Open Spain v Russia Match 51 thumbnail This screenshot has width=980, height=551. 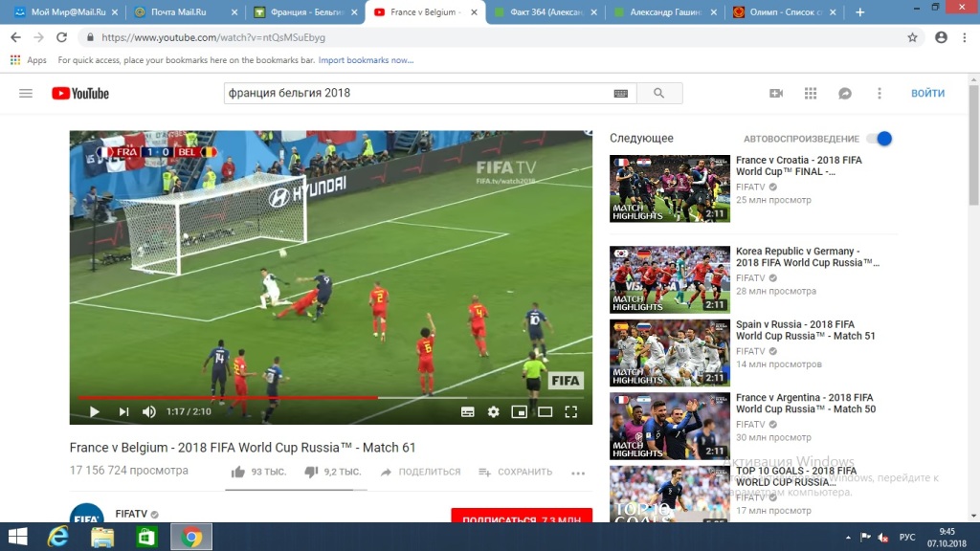tap(669, 353)
